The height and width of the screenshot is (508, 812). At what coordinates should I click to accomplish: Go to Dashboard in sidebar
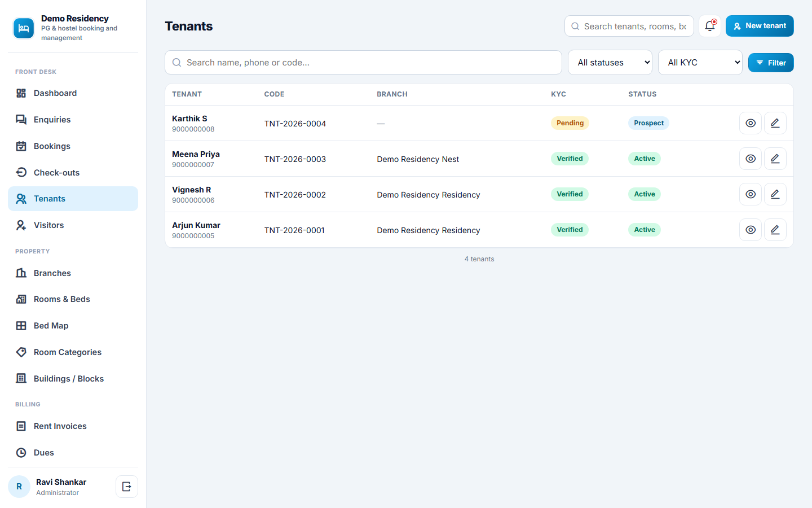[x=73, y=93]
